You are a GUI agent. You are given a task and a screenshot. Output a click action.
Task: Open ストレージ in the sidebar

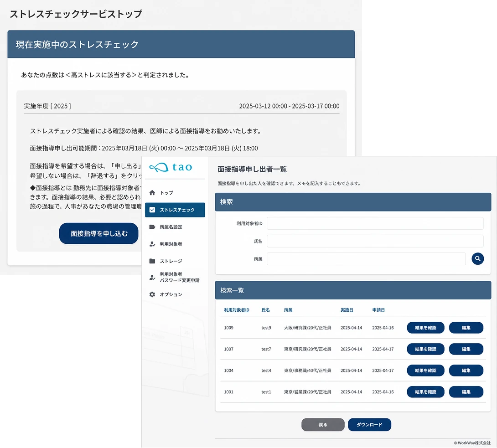pos(175,261)
